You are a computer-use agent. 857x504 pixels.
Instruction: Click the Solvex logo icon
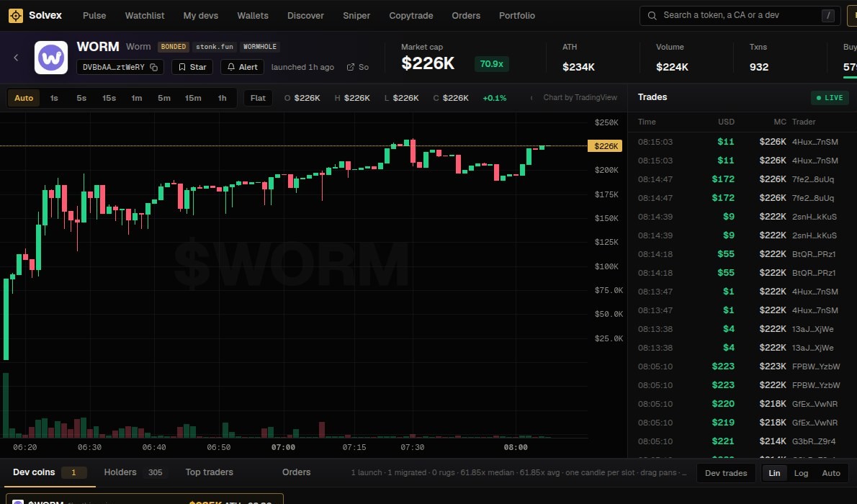16,15
